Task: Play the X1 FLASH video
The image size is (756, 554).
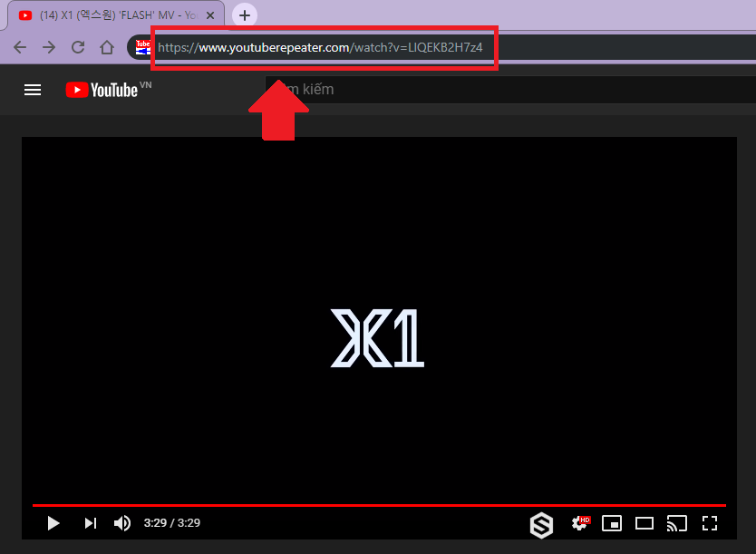Action: 53,523
